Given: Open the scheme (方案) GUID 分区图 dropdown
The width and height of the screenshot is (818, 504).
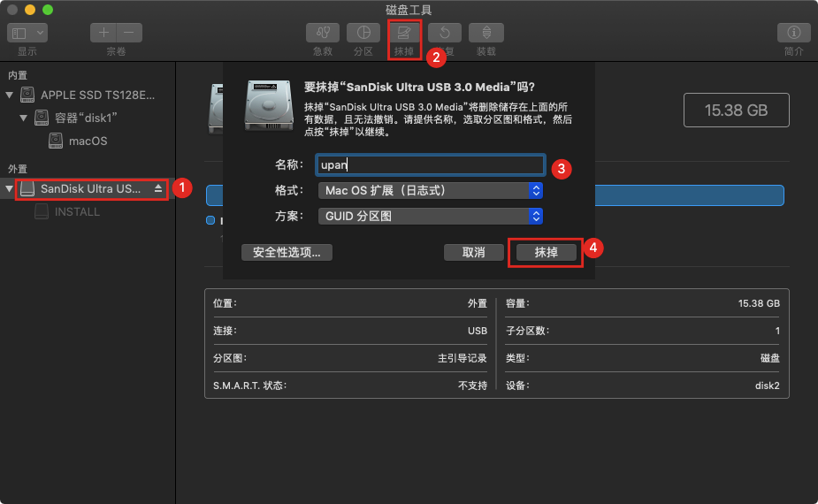Looking at the screenshot, I should tap(431, 216).
